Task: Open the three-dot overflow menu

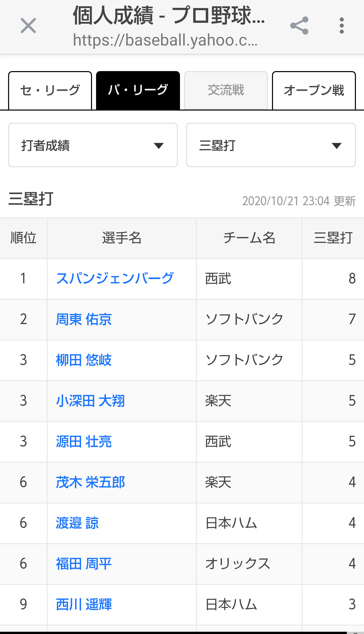Action: pyautogui.click(x=342, y=26)
